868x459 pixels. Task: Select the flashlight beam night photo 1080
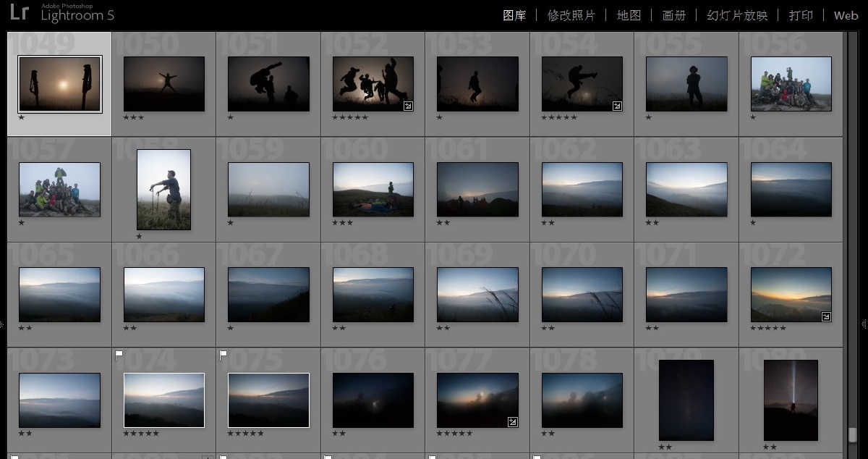point(791,400)
